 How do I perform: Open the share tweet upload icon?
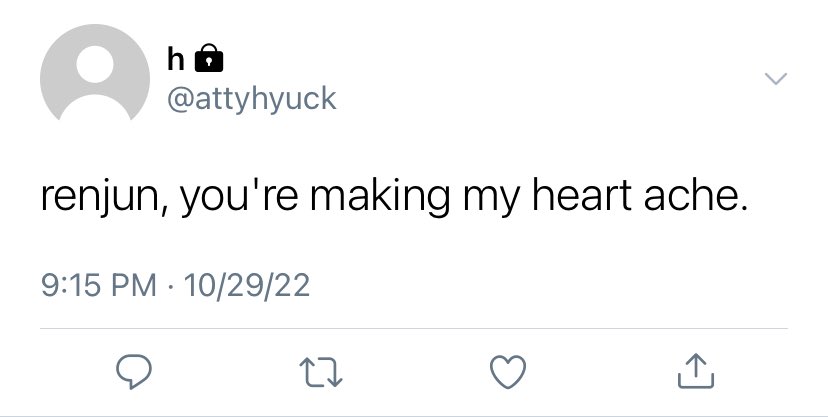click(x=696, y=371)
